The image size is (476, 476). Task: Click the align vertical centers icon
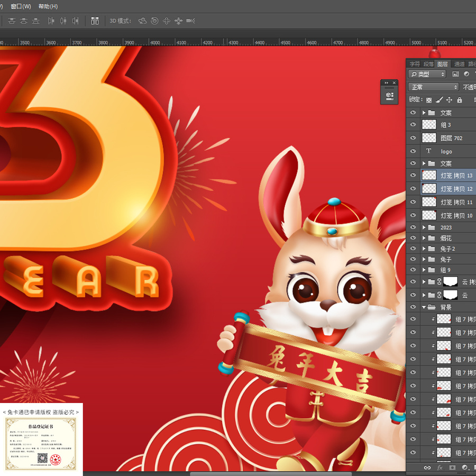(24, 21)
